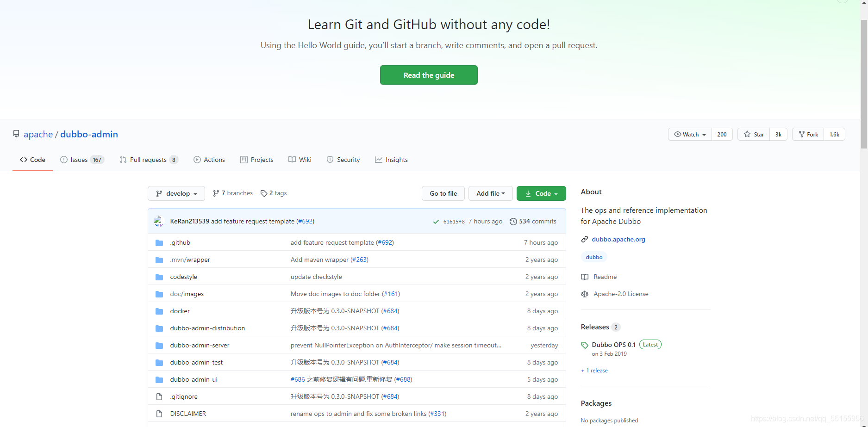This screenshot has height=427, width=868.
Task: Open the Releases heading link
Action: [595, 327]
